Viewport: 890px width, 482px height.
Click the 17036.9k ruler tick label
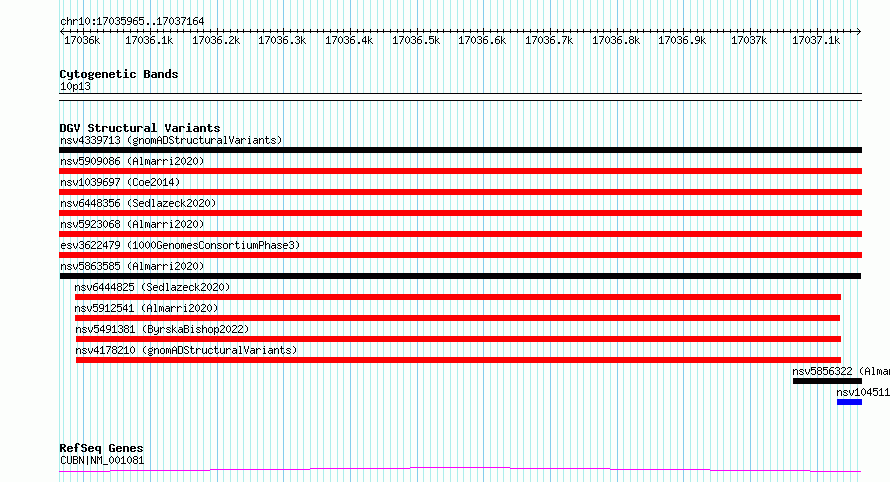coord(682,40)
